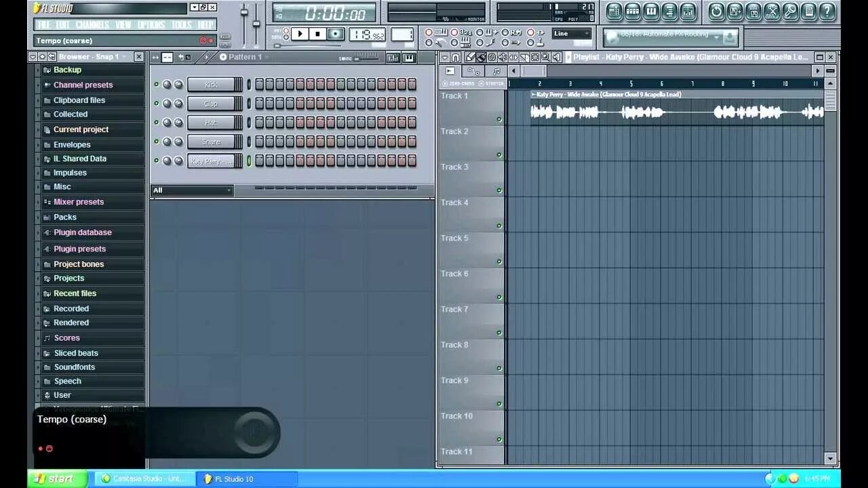Mute the Kick channel green LED
The width and height of the screenshot is (868, 488).
(x=157, y=85)
